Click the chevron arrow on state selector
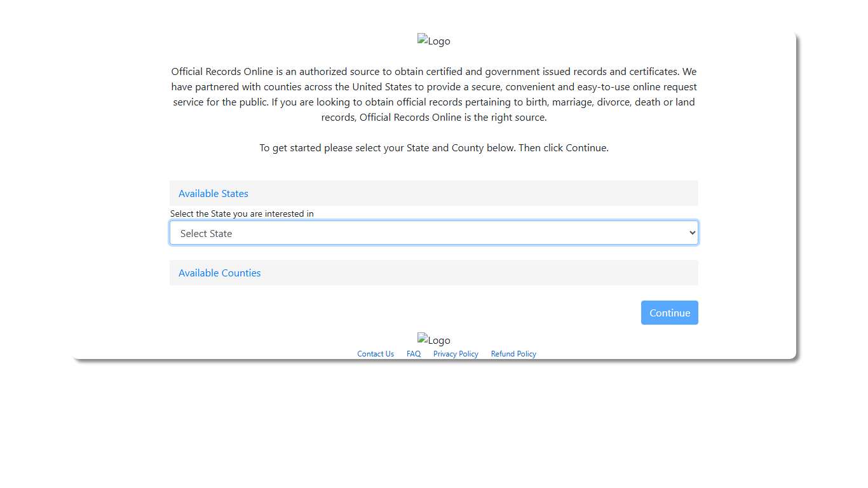Image resolution: width=868 pixels, height=488 pixels. coord(692,233)
